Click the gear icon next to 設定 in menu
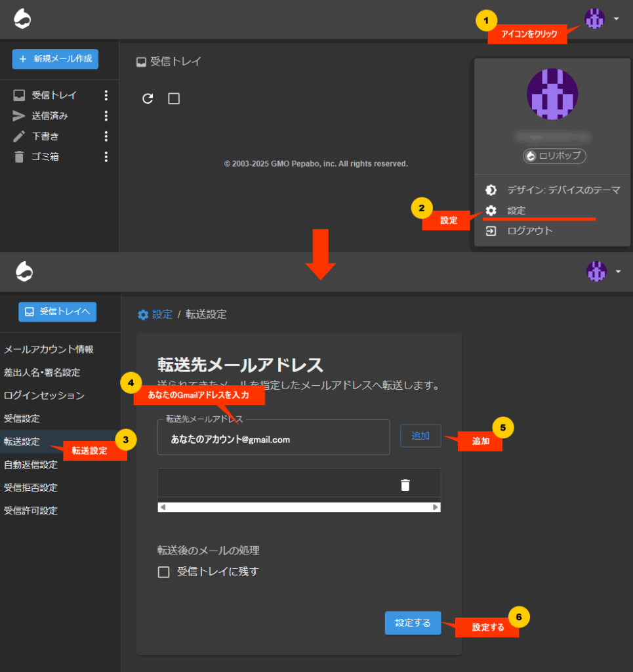The image size is (633, 672). click(491, 211)
